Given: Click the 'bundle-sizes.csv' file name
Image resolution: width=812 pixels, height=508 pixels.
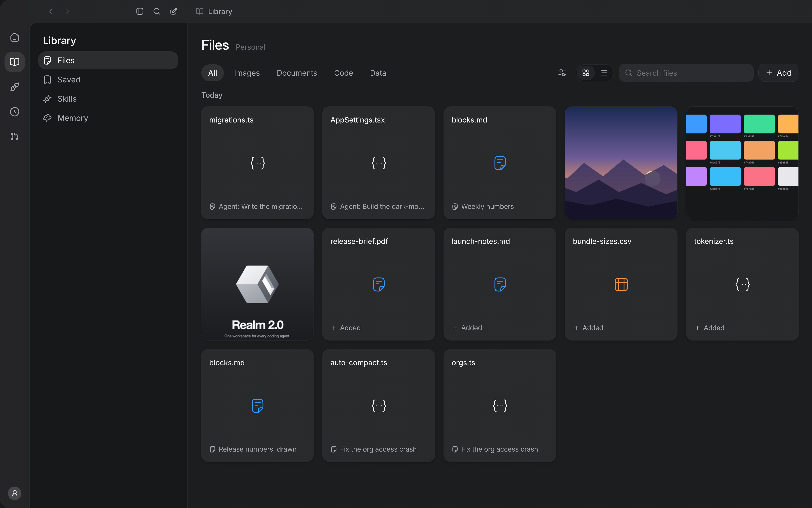Looking at the screenshot, I should [602, 241].
